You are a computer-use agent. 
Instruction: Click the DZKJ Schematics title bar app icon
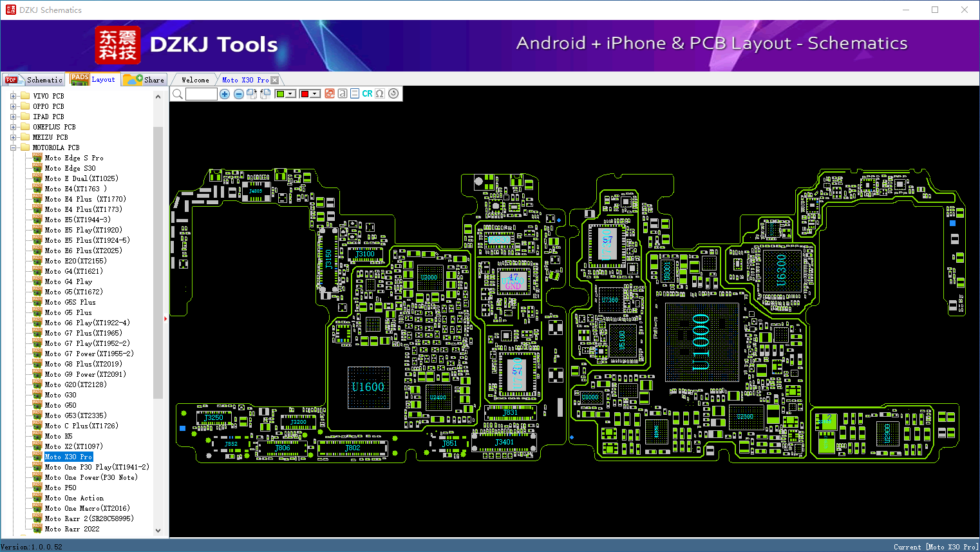10,10
